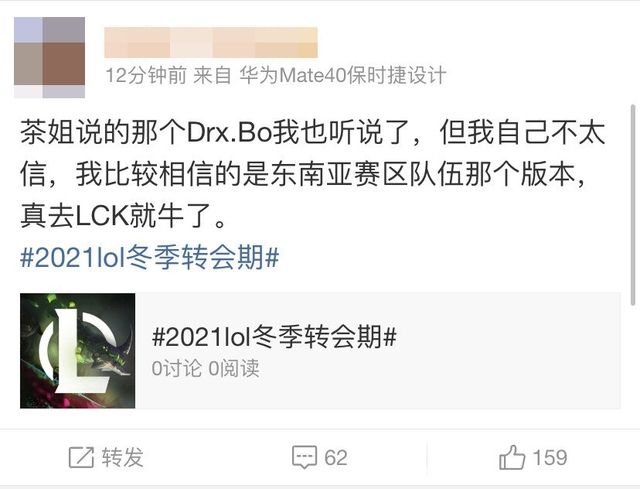Open the #2021lol冬季转会期# topic card title

click(x=274, y=337)
